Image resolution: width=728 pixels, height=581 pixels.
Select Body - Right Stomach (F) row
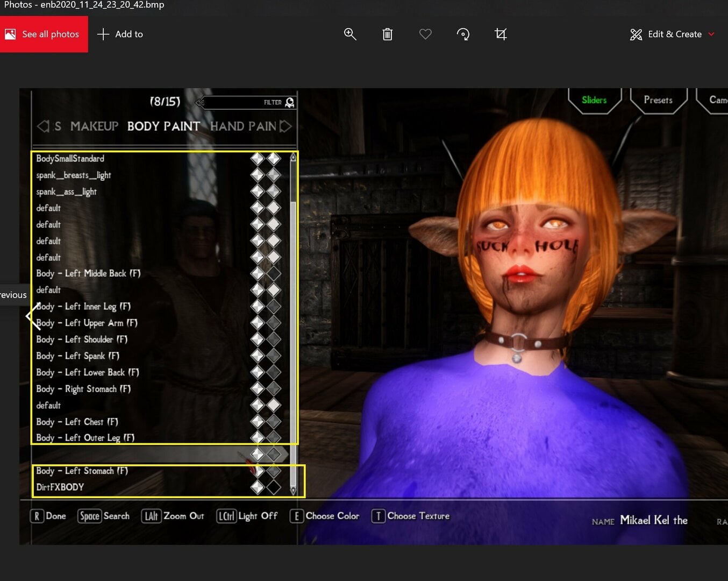pyautogui.click(x=161, y=389)
